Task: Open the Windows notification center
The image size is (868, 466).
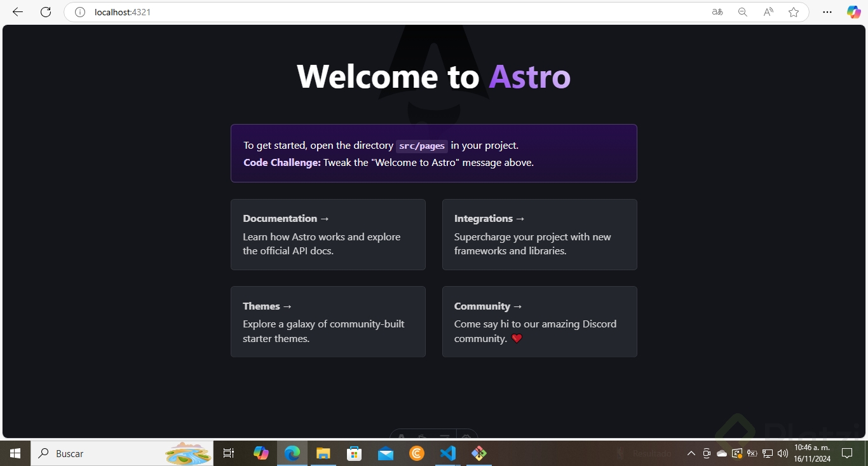Action: [x=847, y=453]
